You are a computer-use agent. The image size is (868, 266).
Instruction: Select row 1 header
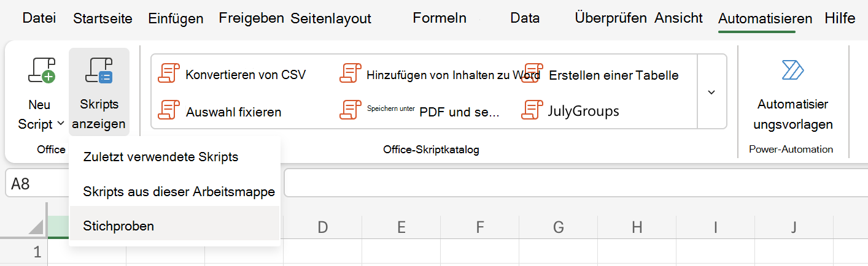[23, 252]
